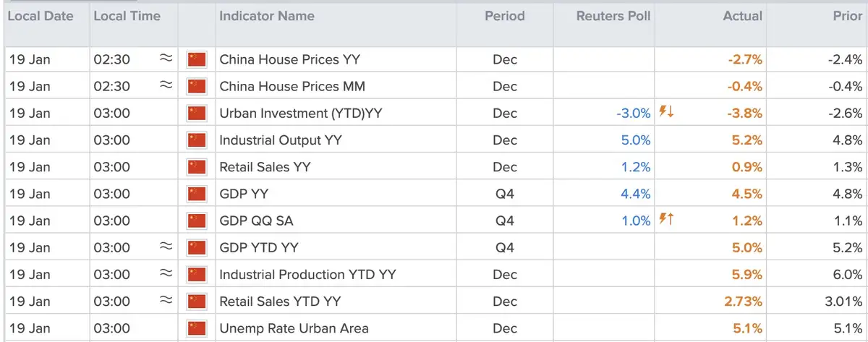Click Prior value -2.6%
This screenshot has width=868, height=342.
point(845,113)
